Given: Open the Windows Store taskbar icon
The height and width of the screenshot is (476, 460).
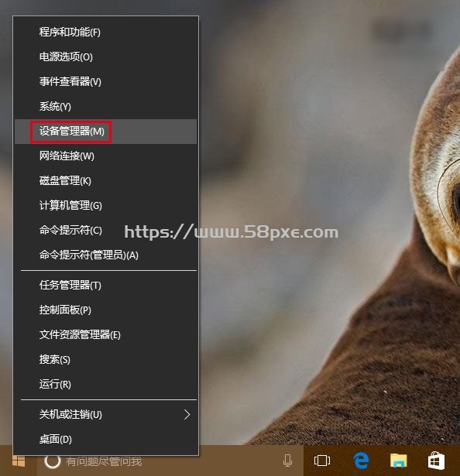Looking at the screenshot, I should (x=436, y=461).
